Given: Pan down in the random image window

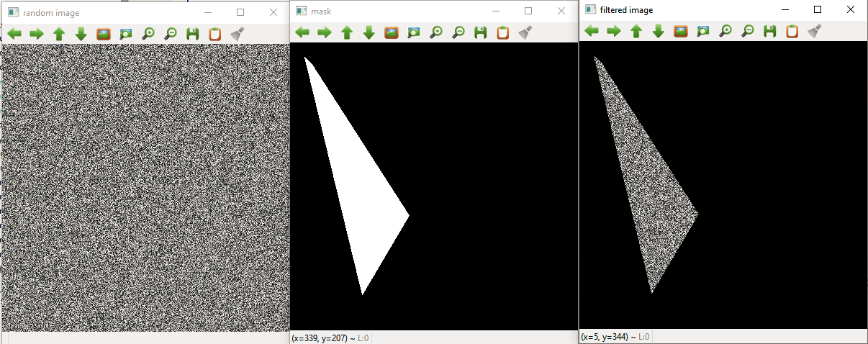Looking at the screenshot, I should (81, 33).
